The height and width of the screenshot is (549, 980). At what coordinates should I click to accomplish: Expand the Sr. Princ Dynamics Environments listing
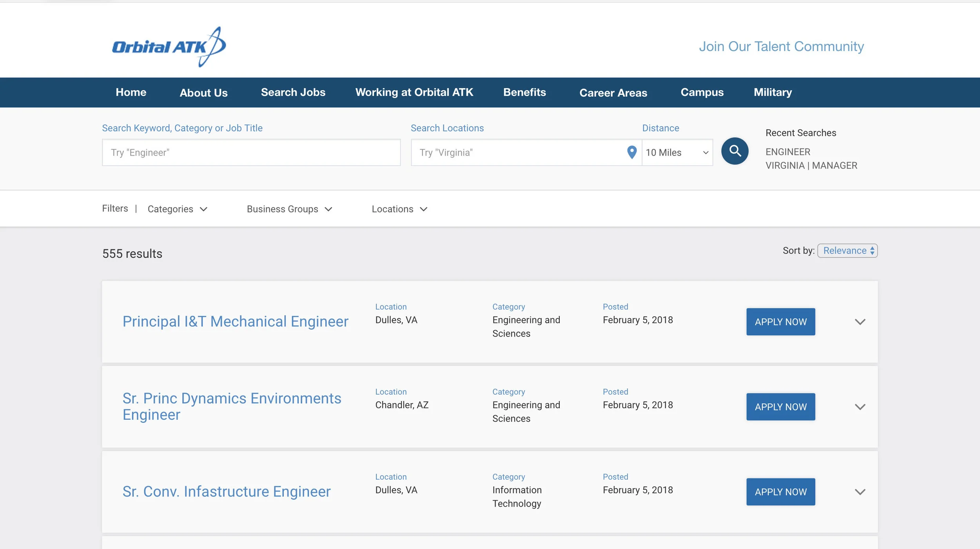[x=860, y=407]
